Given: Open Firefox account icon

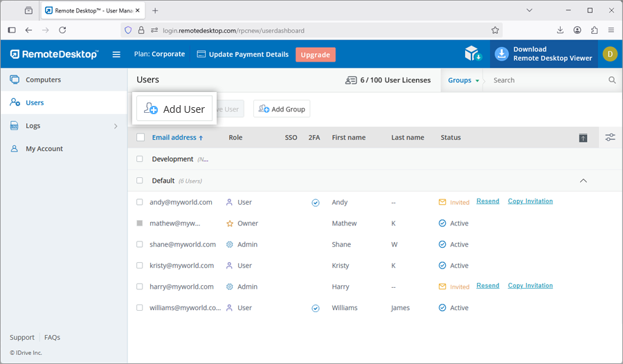Looking at the screenshot, I should [577, 30].
